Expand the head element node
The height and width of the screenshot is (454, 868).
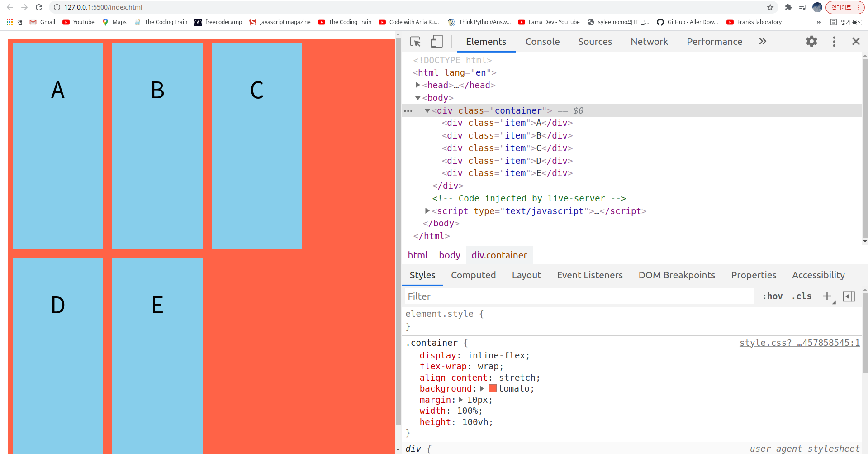point(417,85)
